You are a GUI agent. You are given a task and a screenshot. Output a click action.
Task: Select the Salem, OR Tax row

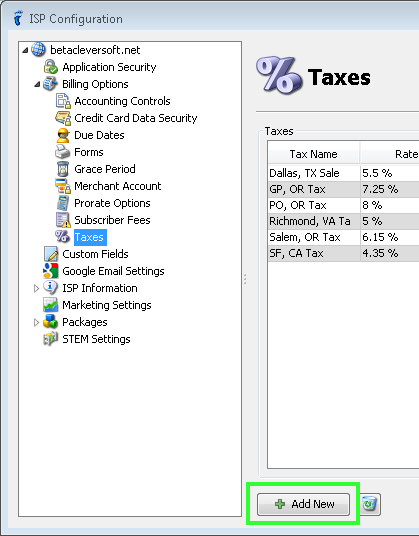(x=343, y=237)
